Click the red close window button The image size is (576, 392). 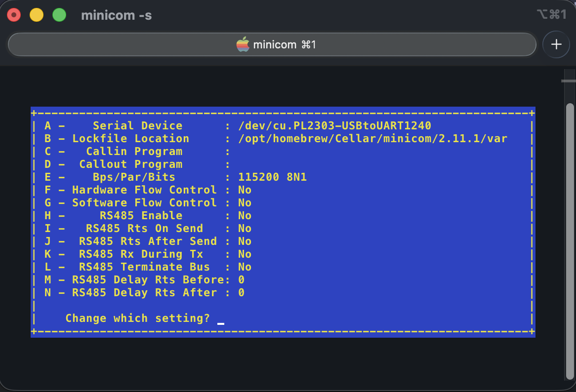[14, 15]
